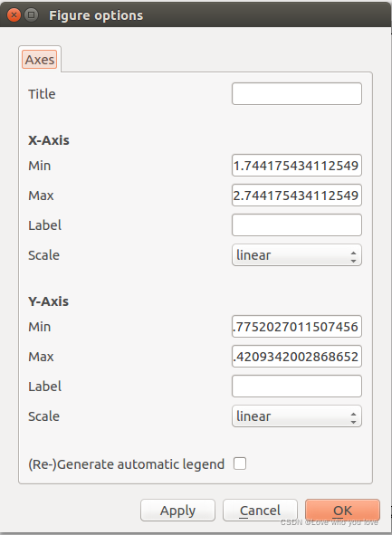Image resolution: width=392 pixels, height=535 pixels.
Task: Focus the Y-Axis Max value field
Action: click(x=297, y=357)
